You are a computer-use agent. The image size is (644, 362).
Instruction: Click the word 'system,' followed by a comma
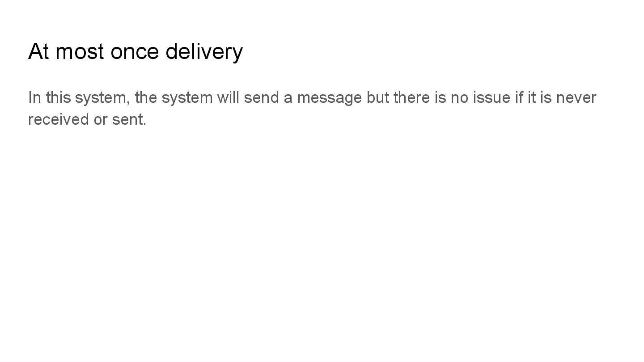click(102, 97)
